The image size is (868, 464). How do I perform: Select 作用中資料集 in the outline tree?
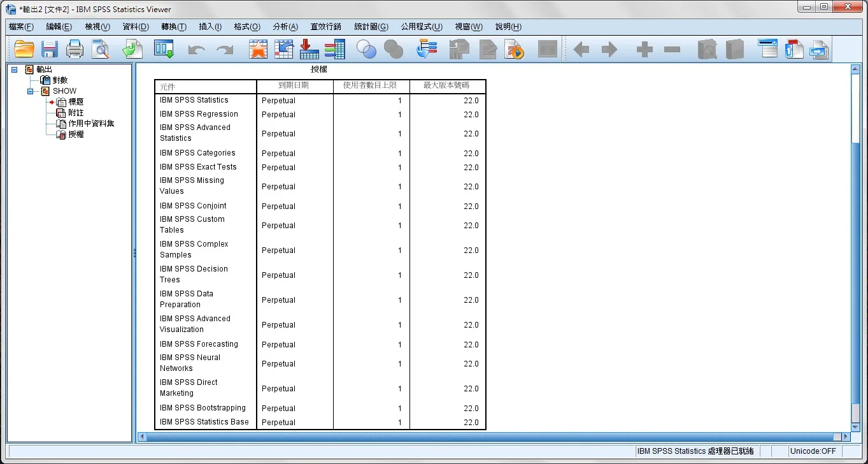pos(91,124)
